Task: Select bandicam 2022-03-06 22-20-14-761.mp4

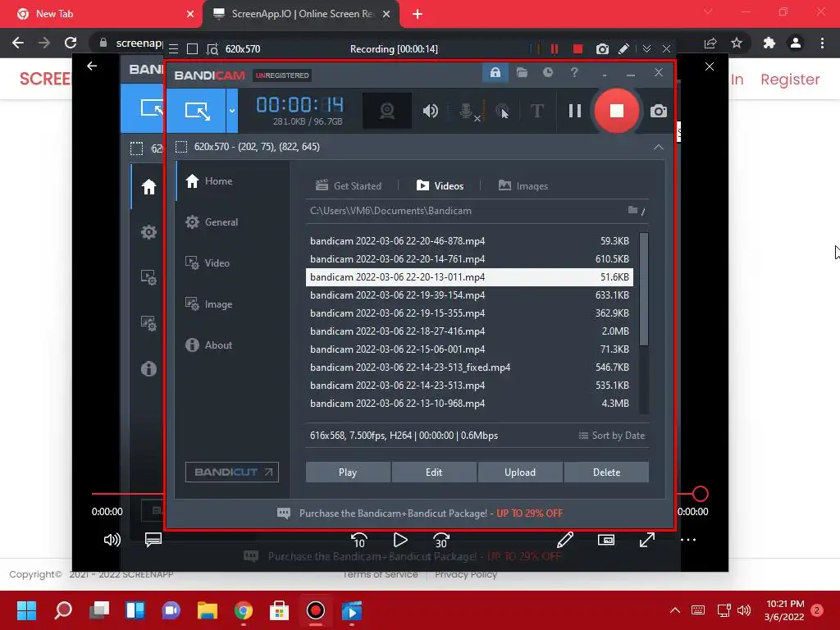Action: point(469,259)
